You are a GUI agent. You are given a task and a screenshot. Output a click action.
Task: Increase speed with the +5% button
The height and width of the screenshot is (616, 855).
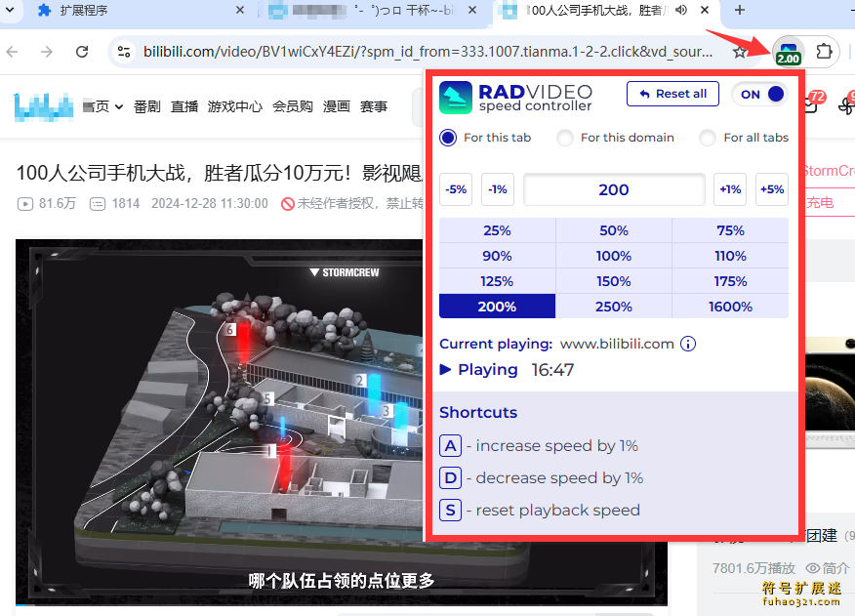[772, 189]
